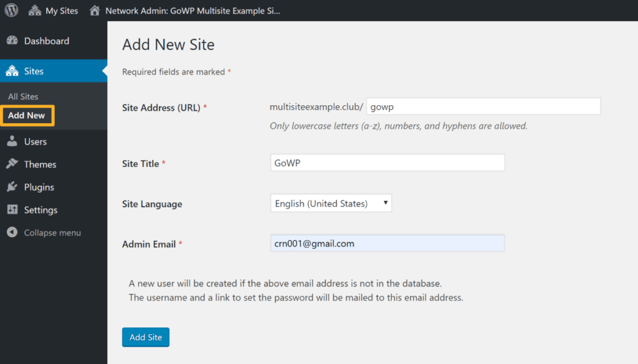Click the 'Only lowercase letters' hint text
Viewport: 638px width, 364px height.
(398, 126)
